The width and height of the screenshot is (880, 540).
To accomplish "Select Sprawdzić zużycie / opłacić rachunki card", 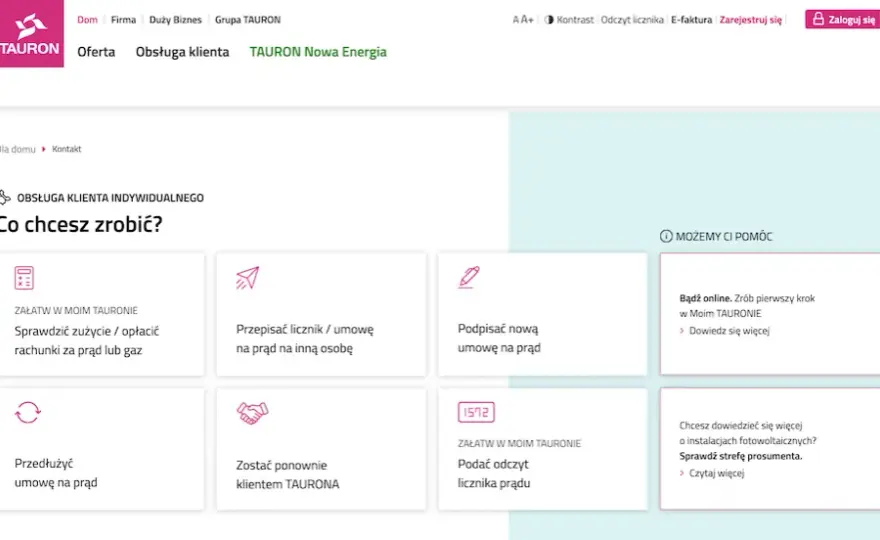I will coord(102,314).
